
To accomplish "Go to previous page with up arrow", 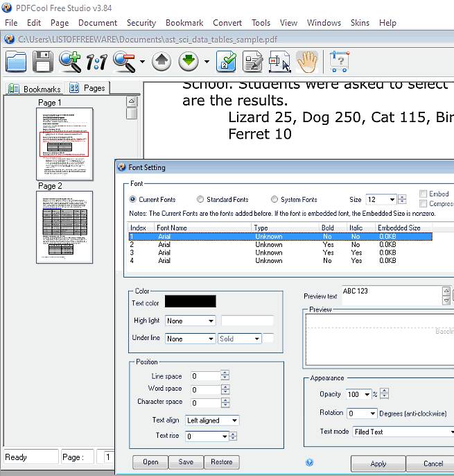I will click(x=161, y=62).
